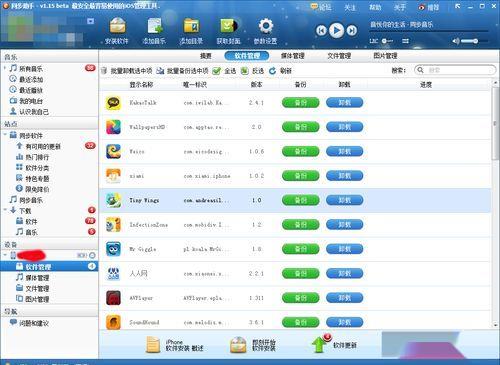Skip to next track in the player

point(352,31)
